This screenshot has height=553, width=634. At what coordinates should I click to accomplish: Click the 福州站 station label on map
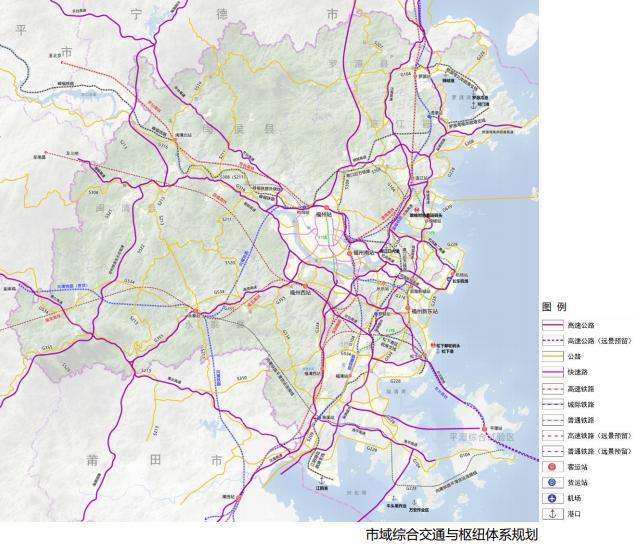coord(323,215)
